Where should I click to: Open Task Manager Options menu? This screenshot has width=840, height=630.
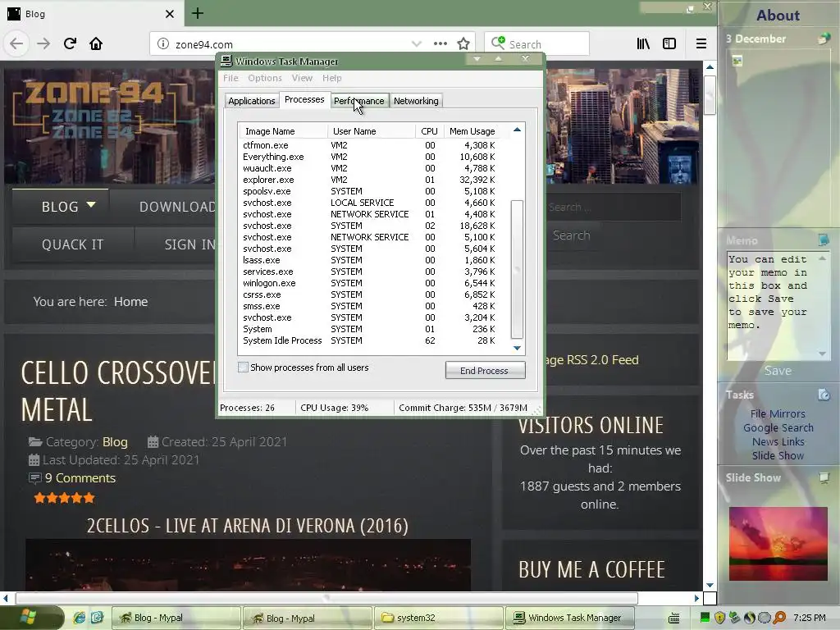(x=265, y=78)
